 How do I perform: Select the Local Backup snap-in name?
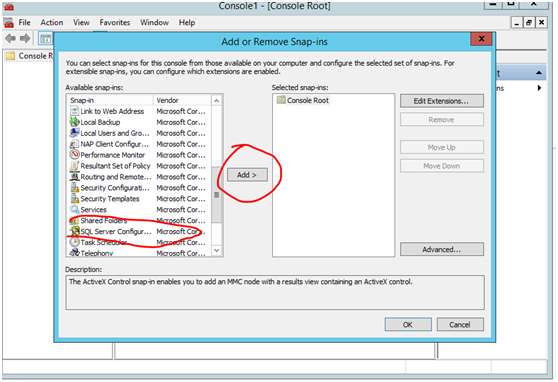pos(100,122)
